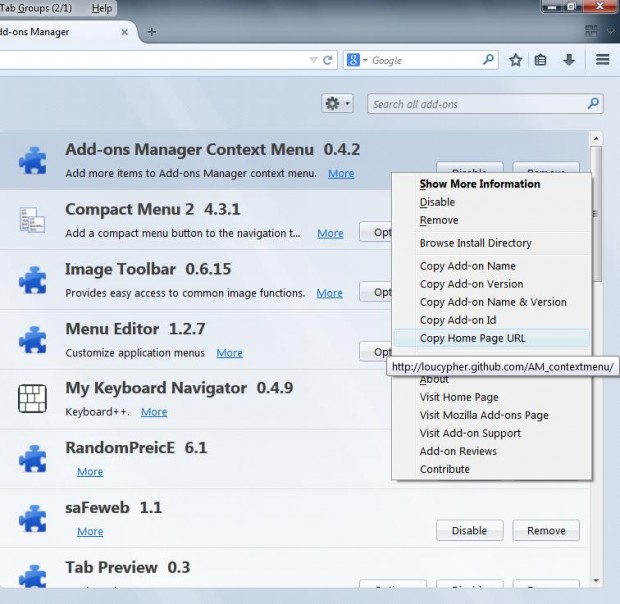Click the My Keyboard Navigator 0.4.9 title
The image size is (620, 604).
179,388
